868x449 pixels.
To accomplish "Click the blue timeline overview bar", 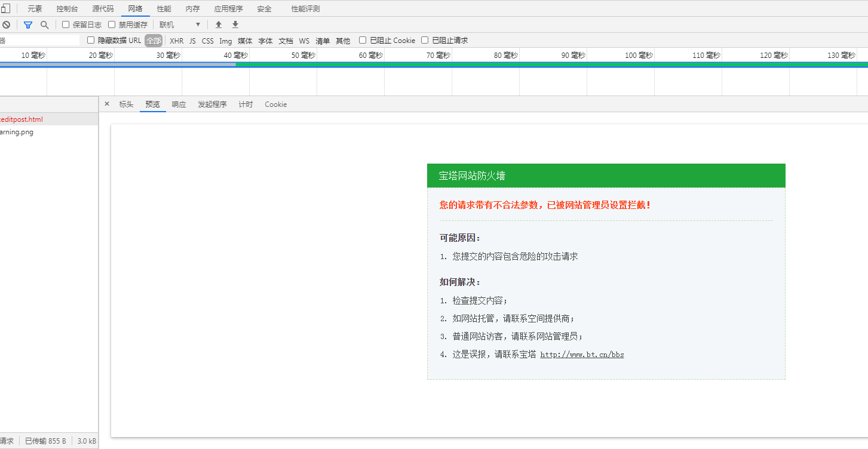I will point(434,64).
